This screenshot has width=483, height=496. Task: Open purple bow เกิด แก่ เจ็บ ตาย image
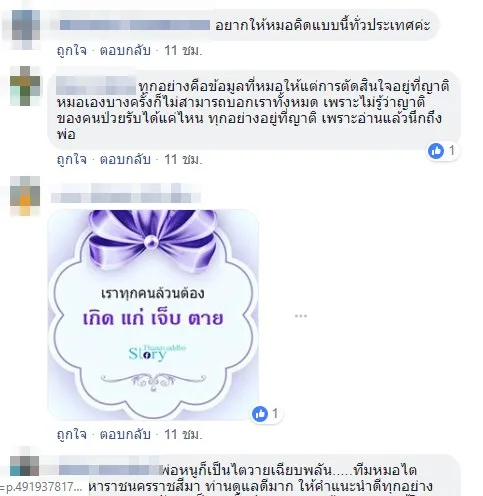154,314
